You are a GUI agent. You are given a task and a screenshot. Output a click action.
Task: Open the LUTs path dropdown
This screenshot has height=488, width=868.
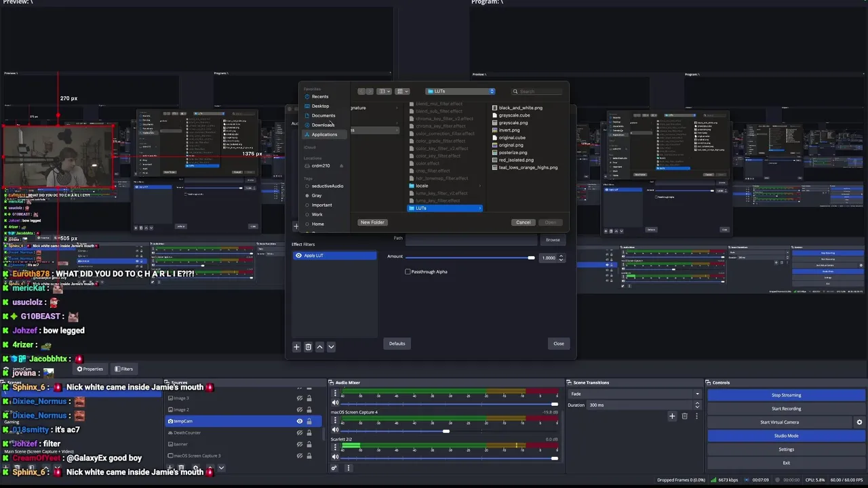coord(460,91)
